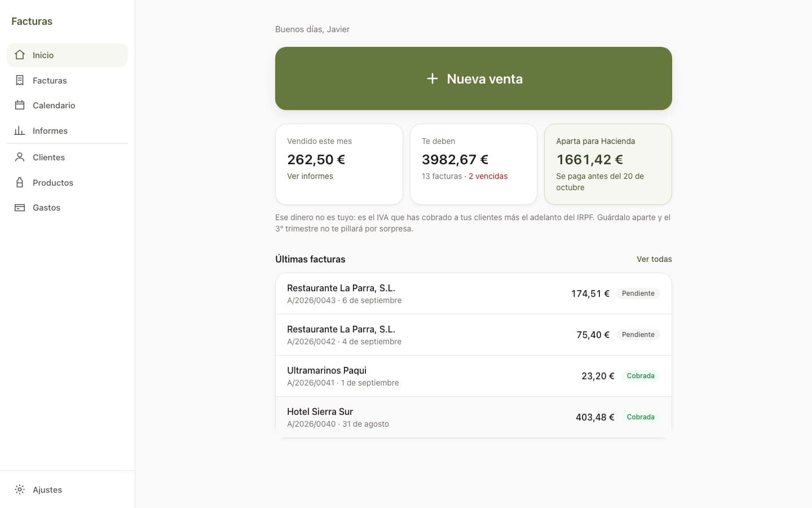Open the Facturas section label in the sidebar
Screen dimensions: 812x508
(x=50, y=80)
